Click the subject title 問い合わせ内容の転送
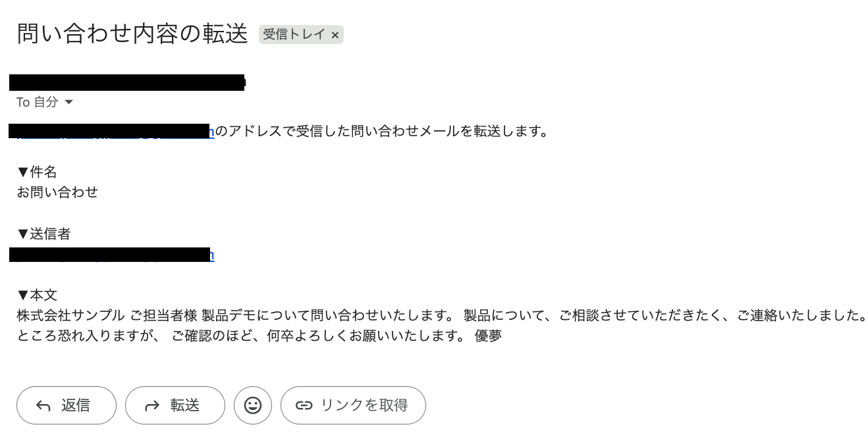 [x=132, y=34]
